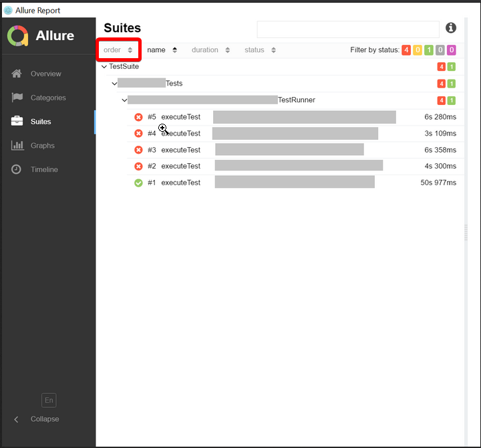This screenshot has height=448, width=481.
Task: Click the failed status icon of test #4
Action: (x=138, y=133)
